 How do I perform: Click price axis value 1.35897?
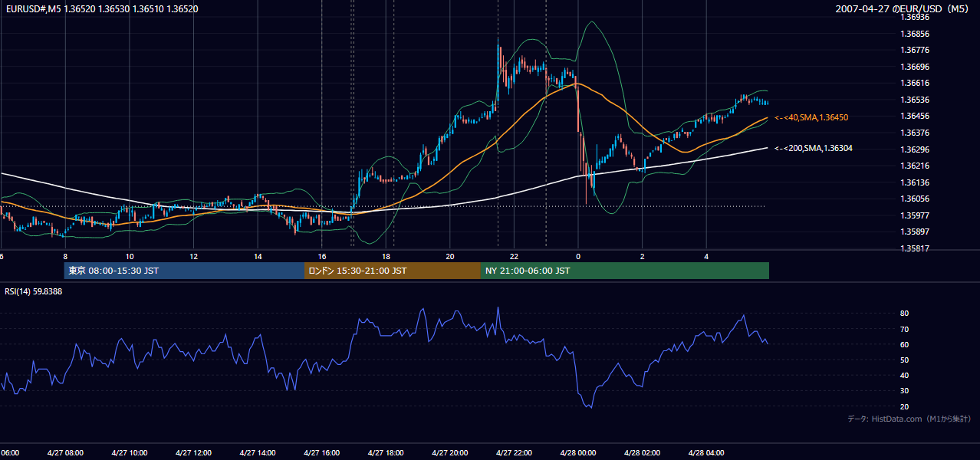tap(915, 232)
